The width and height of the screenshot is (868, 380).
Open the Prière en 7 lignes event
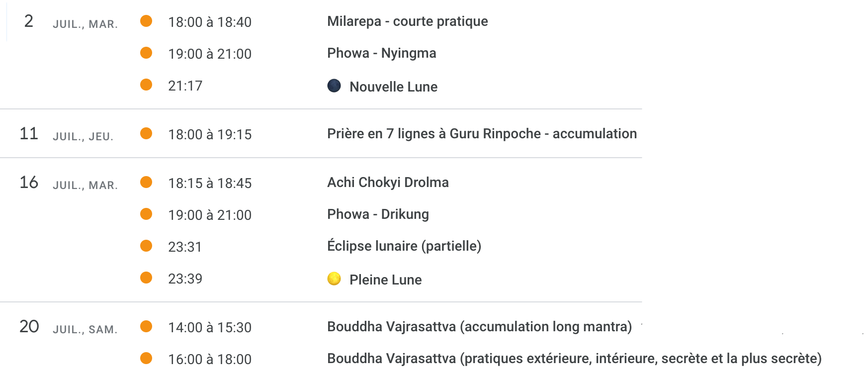coord(481,134)
